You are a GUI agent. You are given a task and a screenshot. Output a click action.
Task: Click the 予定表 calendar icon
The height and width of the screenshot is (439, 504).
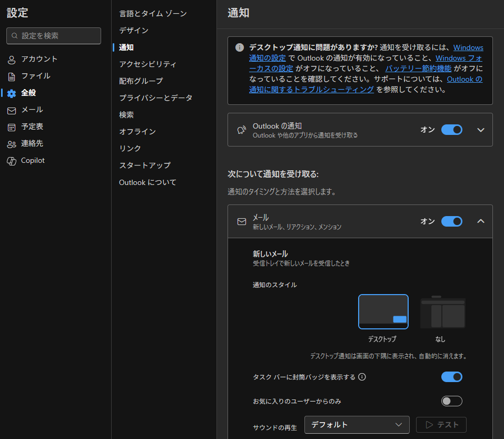pos(12,128)
